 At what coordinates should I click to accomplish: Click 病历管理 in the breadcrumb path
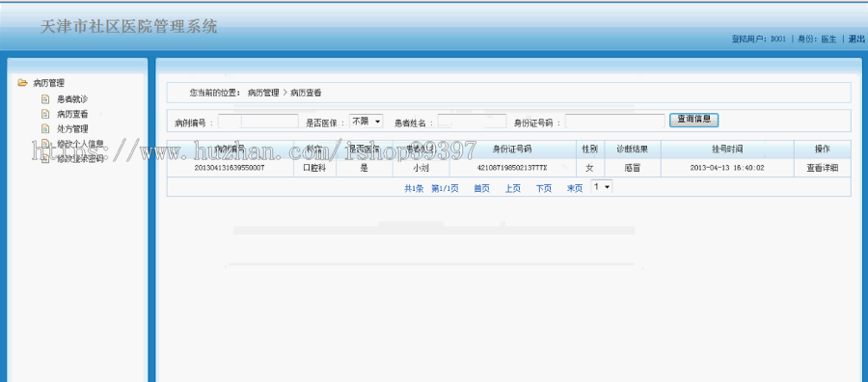[263, 93]
